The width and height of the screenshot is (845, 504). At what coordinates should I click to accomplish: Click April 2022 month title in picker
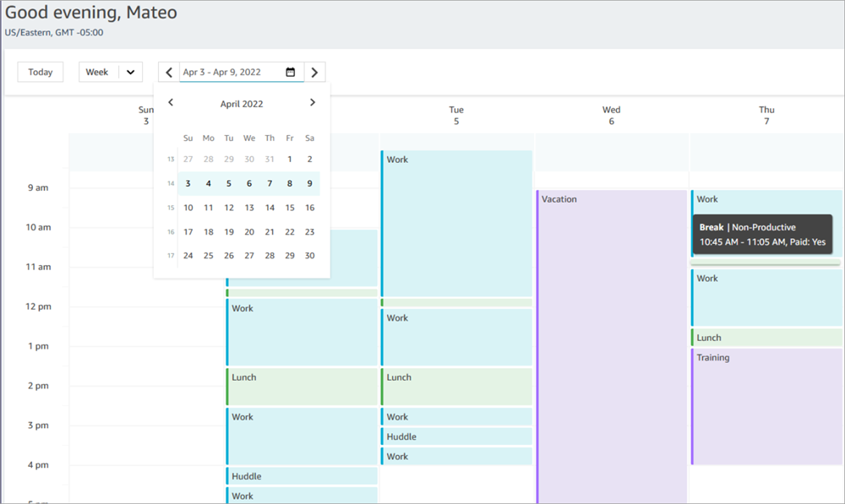click(x=242, y=104)
